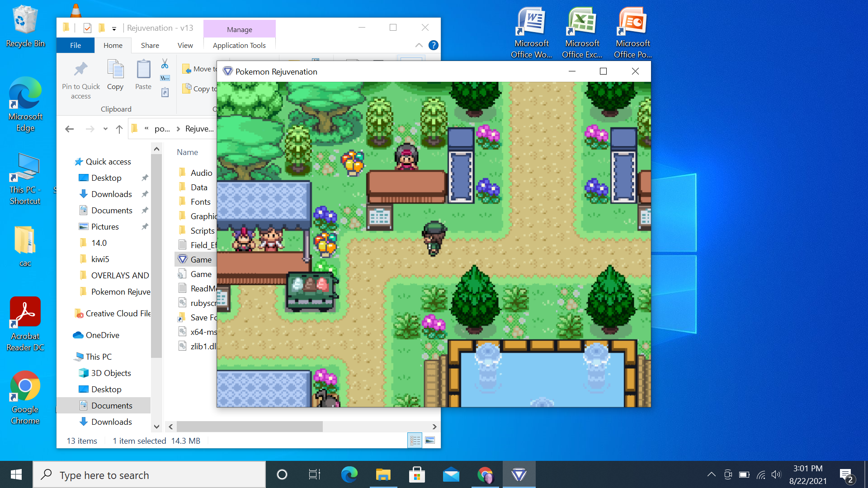Image resolution: width=868 pixels, height=488 pixels.
Task: Open Quick Access Toolbar customize dropdown
Action: (114, 28)
